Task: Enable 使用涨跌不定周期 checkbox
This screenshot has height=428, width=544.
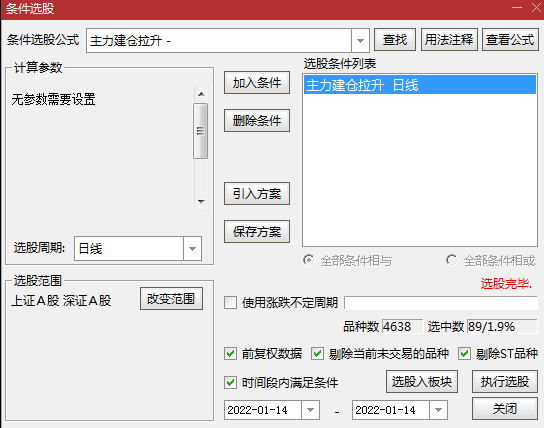Action: pos(231,302)
